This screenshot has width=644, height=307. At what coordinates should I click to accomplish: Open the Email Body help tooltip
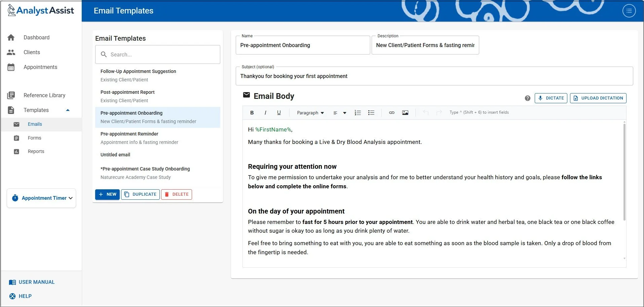coord(528,98)
